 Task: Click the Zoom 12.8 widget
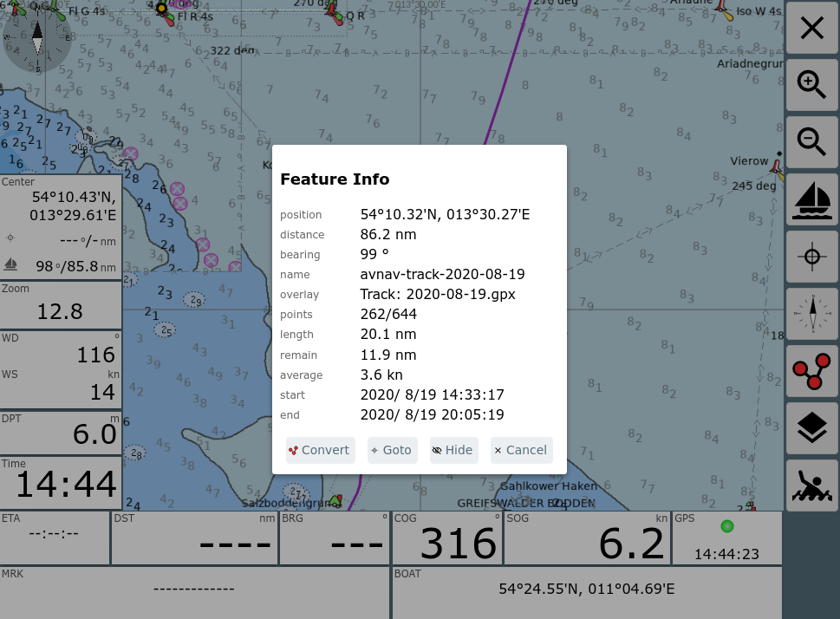(x=61, y=303)
